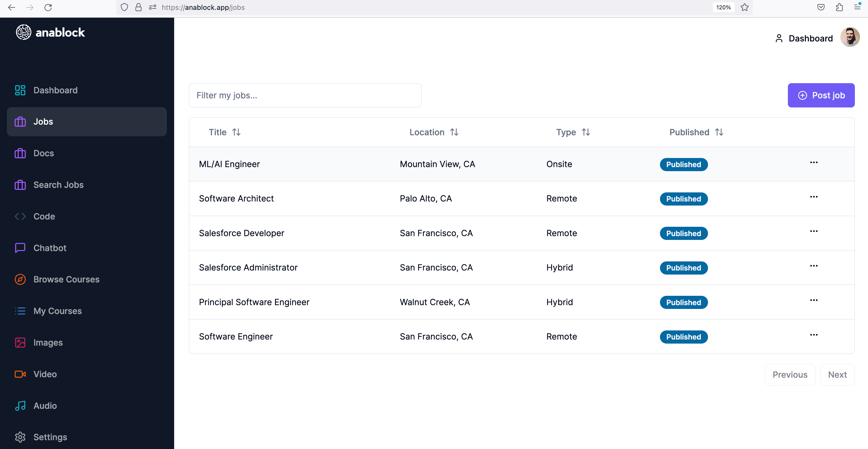This screenshot has width=868, height=449.
Task: Select the Audio music note icon
Action: click(x=20, y=406)
